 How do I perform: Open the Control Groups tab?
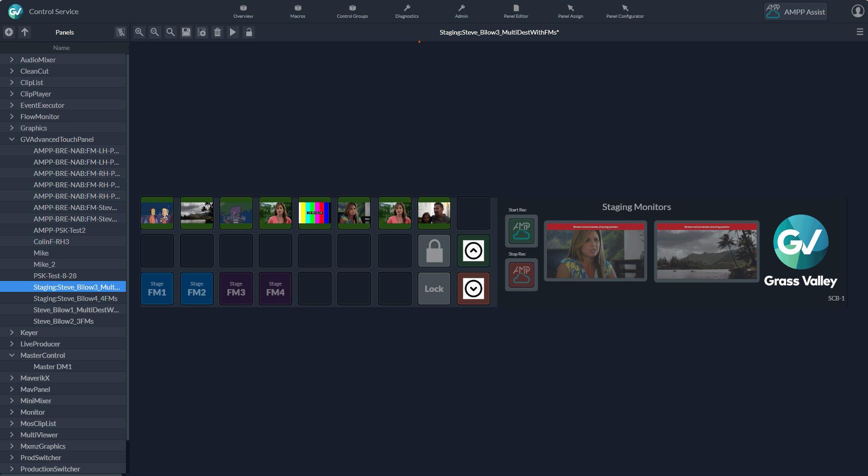coord(352,11)
